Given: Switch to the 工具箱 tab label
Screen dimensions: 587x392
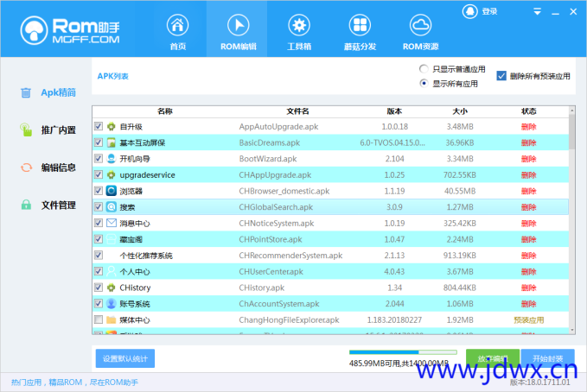Looking at the screenshot, I should coord(299,47).
